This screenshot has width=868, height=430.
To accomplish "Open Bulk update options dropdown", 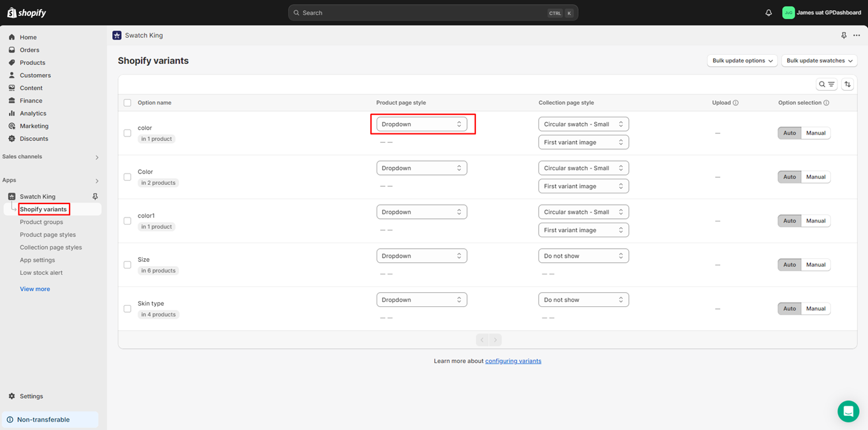I will [742, 61].
